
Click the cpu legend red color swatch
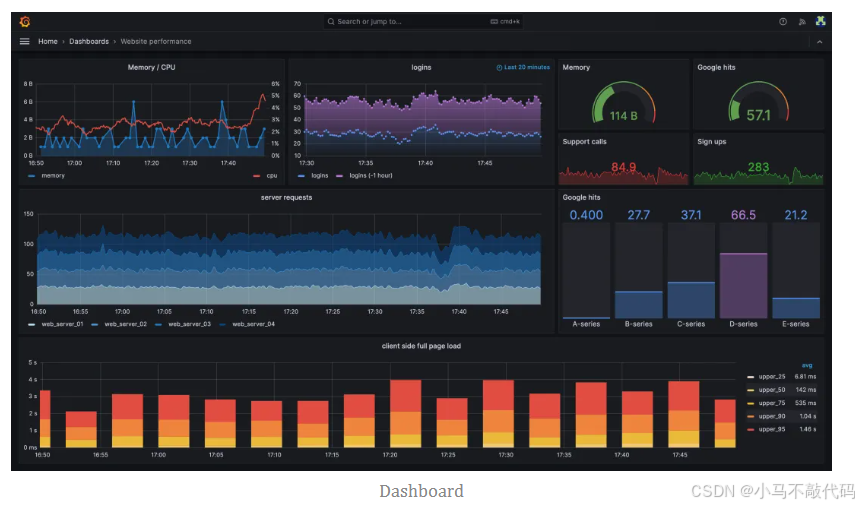pos(257,176)
